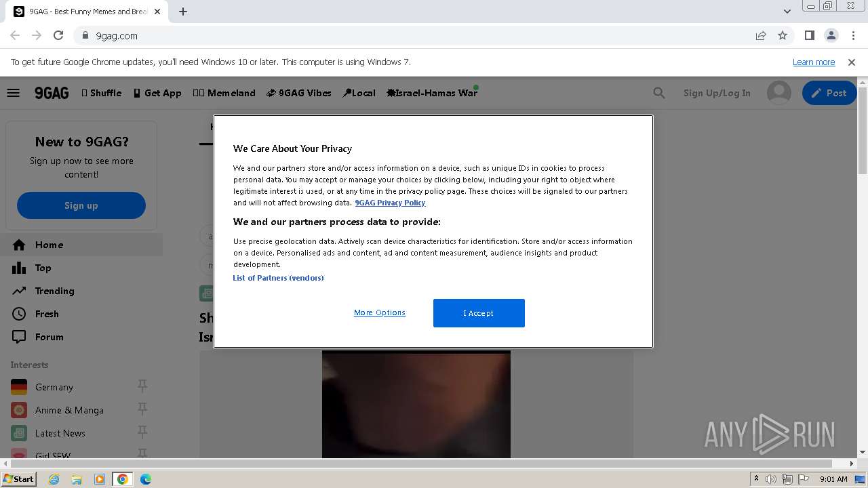Open Chrome profile icon

coord(831,36)
